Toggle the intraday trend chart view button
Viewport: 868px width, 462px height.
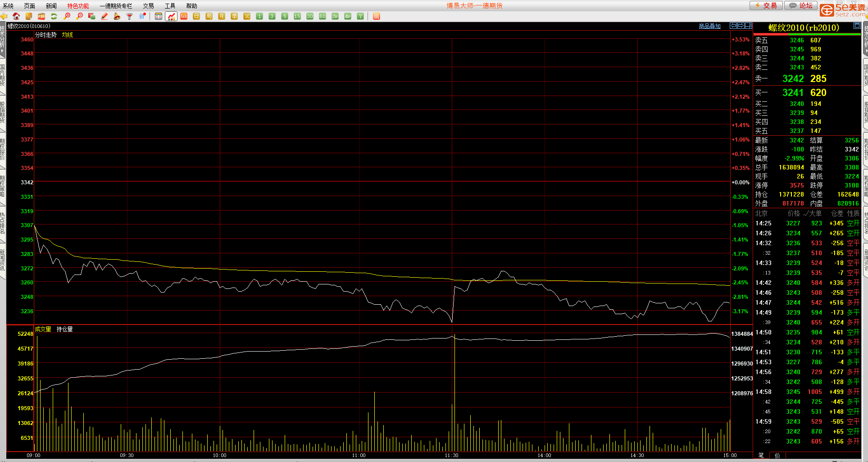171,16
